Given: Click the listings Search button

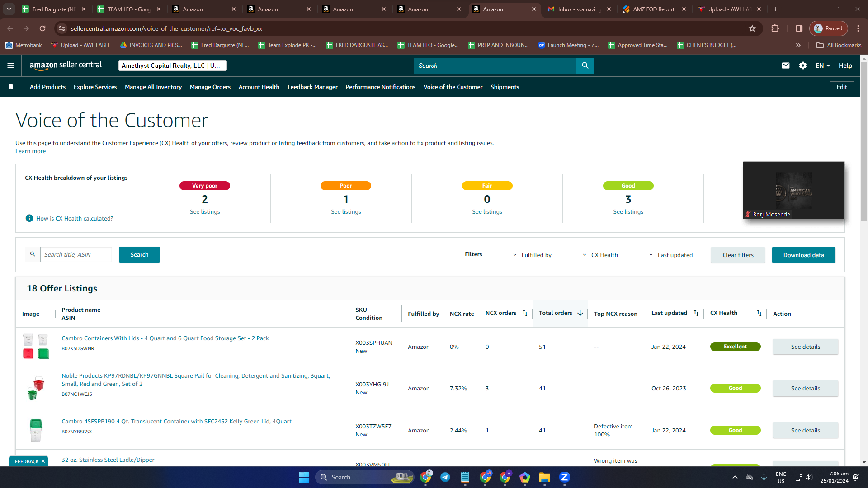Looking at the screenshot, I should (139, 254).
